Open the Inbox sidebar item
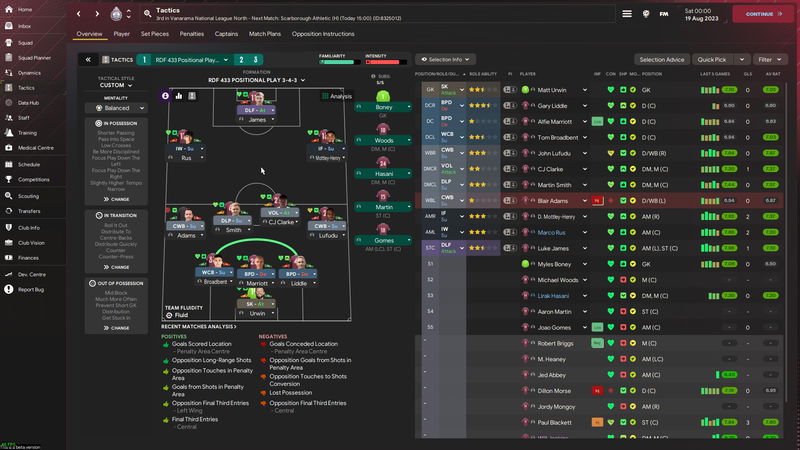 click(24, 26)
